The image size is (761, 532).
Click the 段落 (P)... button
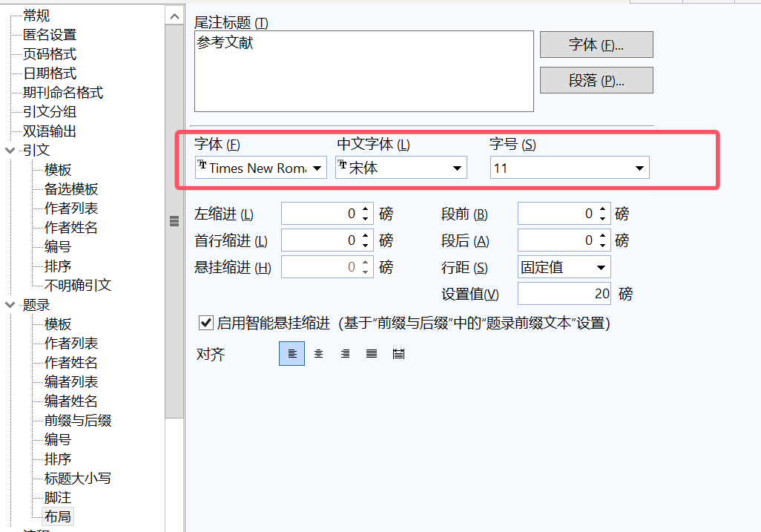coord(596,80)
